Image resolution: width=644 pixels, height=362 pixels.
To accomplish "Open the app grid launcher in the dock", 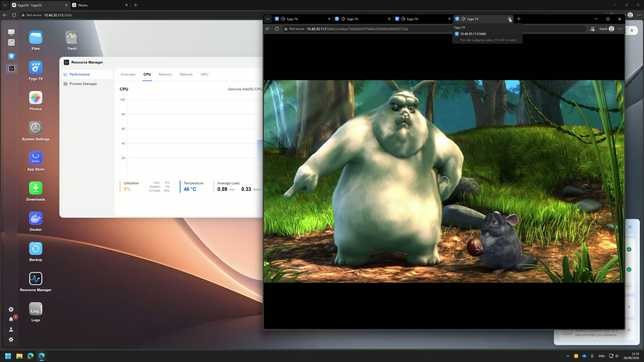I will (x=11, y=43).
